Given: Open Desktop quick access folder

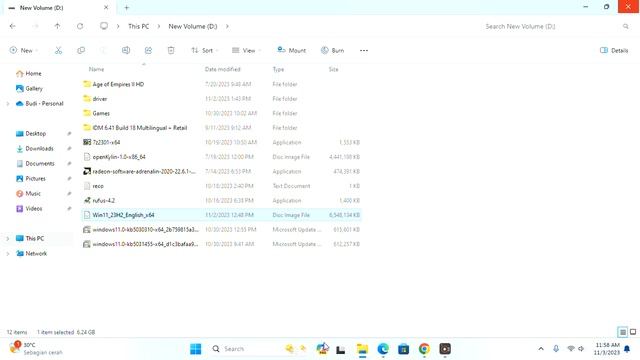Looking at the screenshot, I should 31,133.
